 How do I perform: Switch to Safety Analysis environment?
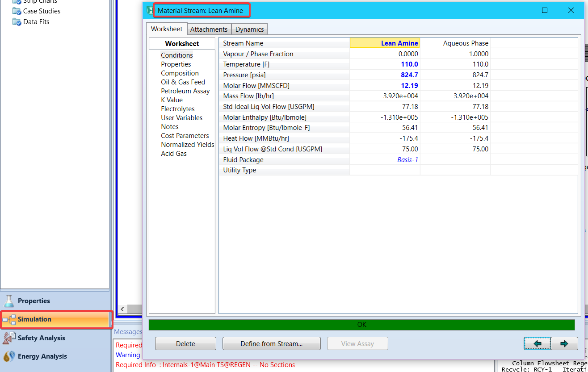(x=41, y=338)
